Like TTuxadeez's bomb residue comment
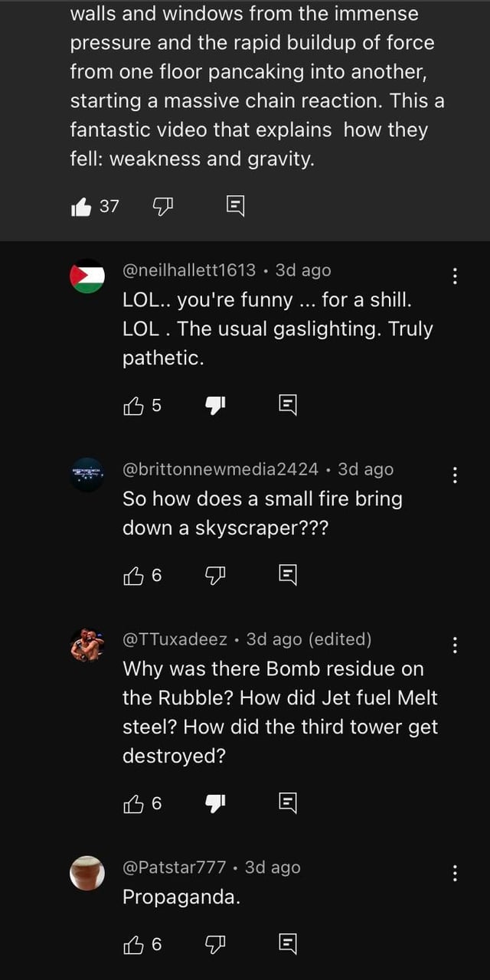 pyautogui.click(x=133, y=803)
